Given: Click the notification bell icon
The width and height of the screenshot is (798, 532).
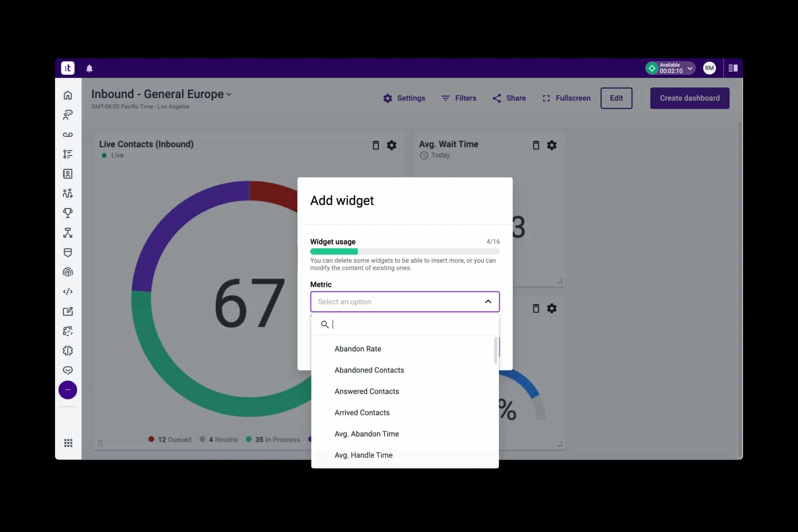Looking at the screenshot, I should 89,68.
